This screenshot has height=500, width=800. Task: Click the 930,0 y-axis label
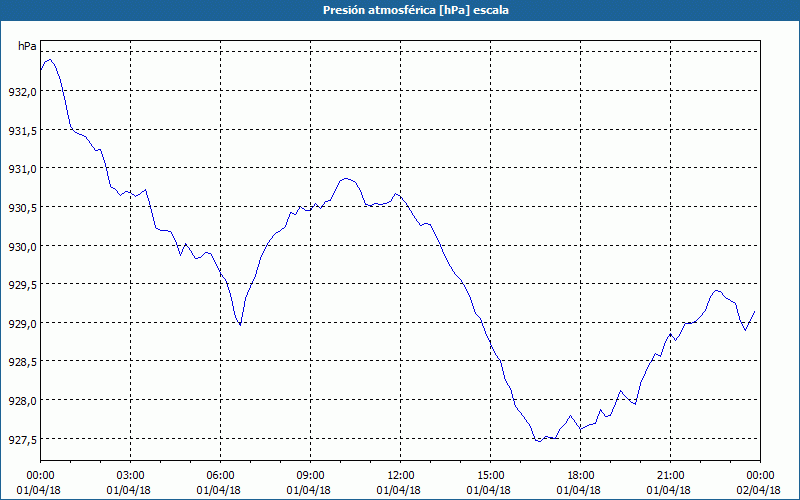tap(22, 246)
